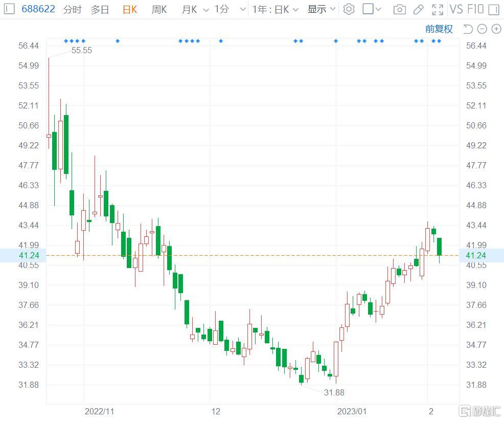Click the VS compare button
This screenshot has width=504, height=421.
456,9
